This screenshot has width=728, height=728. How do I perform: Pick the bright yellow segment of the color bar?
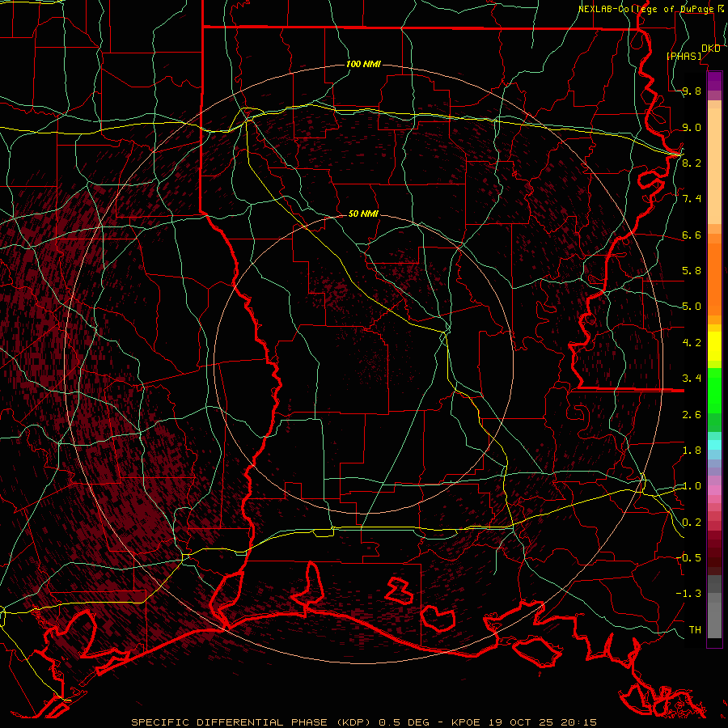point(714,346)
